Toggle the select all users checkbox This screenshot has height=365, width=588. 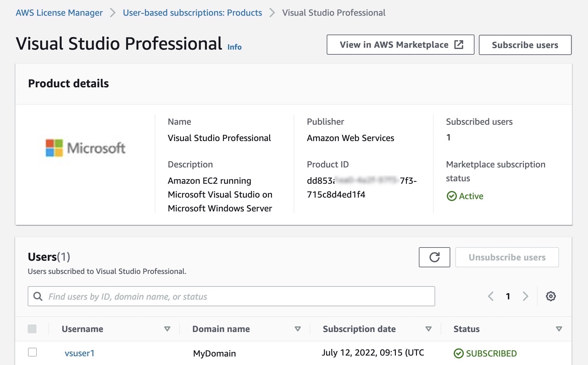(x=32, y=329)
